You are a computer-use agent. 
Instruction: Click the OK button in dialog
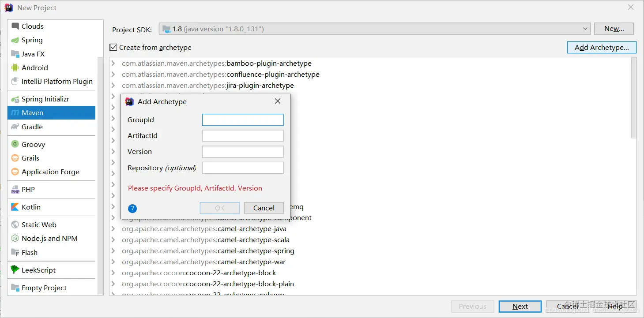coord(220,208)
